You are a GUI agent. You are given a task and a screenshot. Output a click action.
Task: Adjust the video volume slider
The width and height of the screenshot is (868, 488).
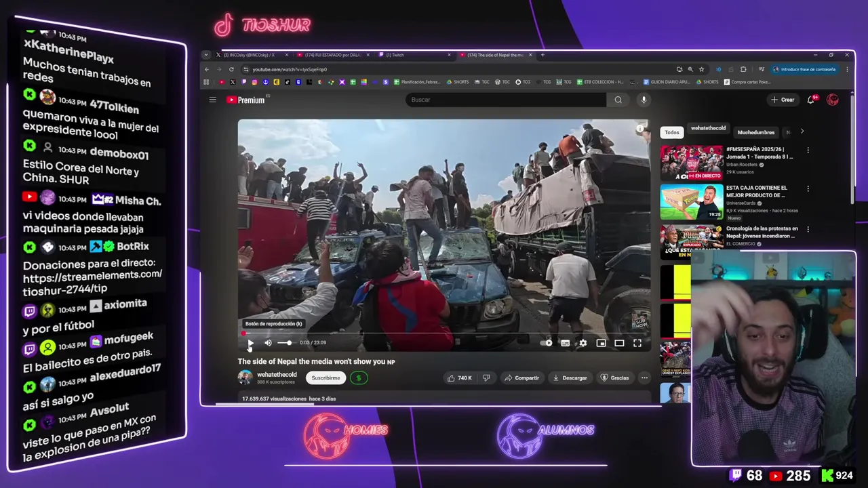[285, 343]
